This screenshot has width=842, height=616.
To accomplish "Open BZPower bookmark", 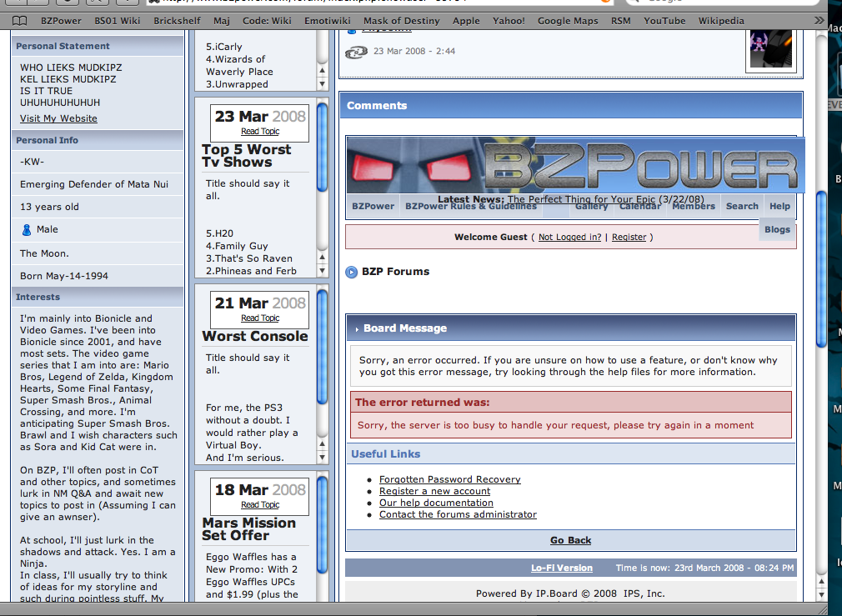I will click(x=61, y=21).
